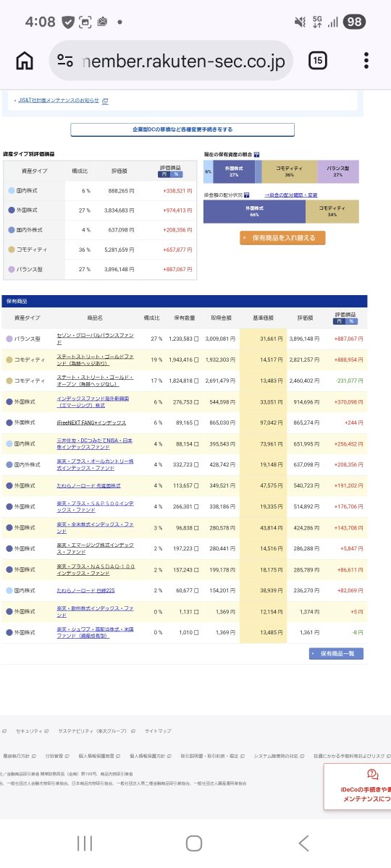Viewport: 391px width, 868px height.
Task: Open site info icon in address bar
Action: [x=65, y=61]
